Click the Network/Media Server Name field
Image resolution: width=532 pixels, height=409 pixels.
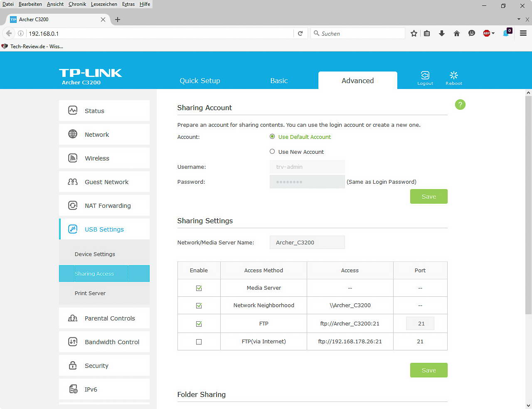pos(307,242)
